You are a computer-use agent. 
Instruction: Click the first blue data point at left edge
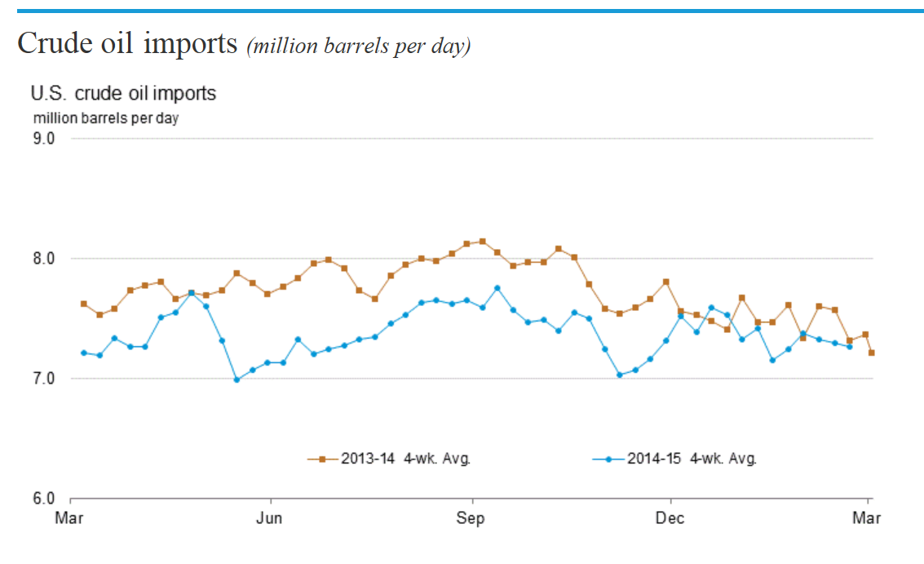(x=83, y=353)
